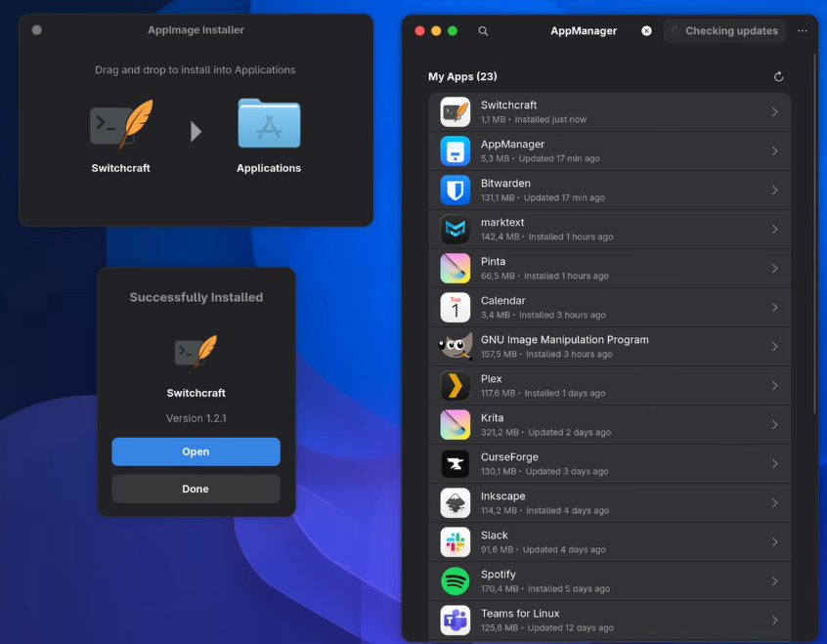This screenshot has height=644, width=827.
Task: Click the yellow minimize button of AppManager
Action: (x=436, y=31)
